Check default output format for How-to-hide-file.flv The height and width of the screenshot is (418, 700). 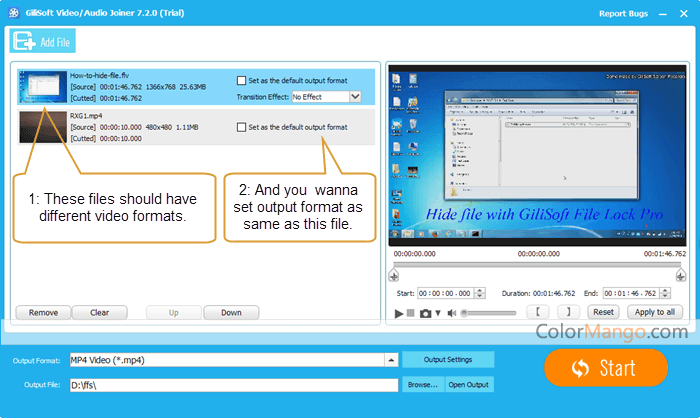241,80
